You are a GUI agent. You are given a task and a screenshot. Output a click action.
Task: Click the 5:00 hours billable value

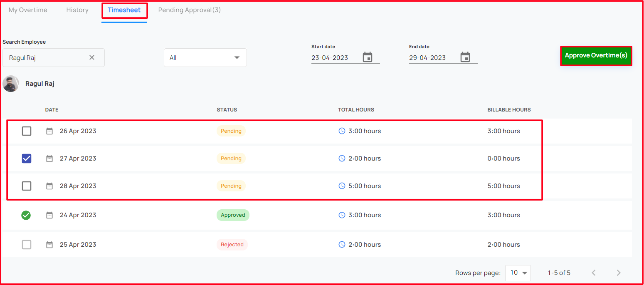pos(504,186)
